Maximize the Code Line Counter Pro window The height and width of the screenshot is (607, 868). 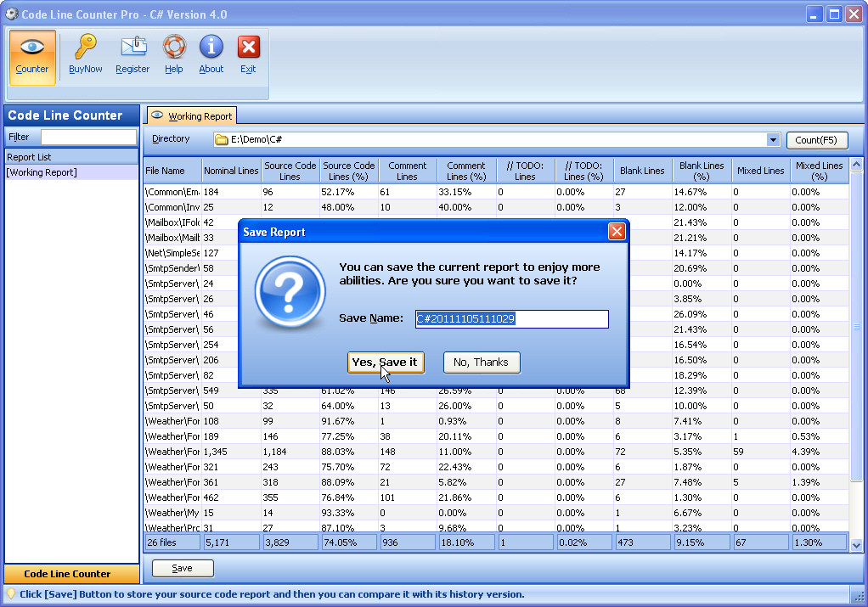click(x=834, y=14)
